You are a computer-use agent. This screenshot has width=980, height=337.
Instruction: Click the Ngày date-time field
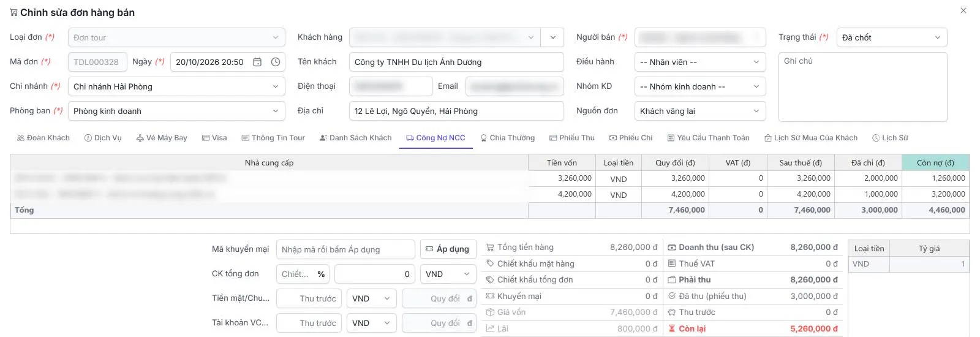click(x=228, y=62)
